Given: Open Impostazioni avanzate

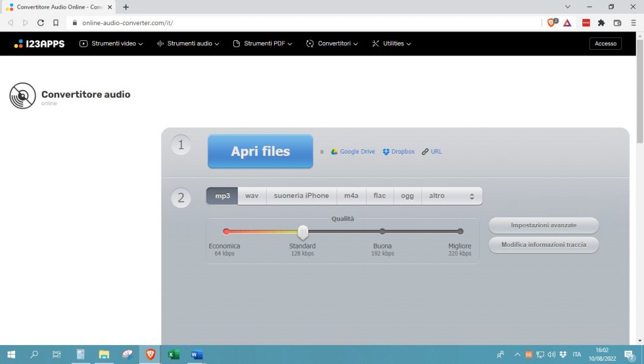Looking at the screenshot, I should pyautogui.click(x=543, y=225).
